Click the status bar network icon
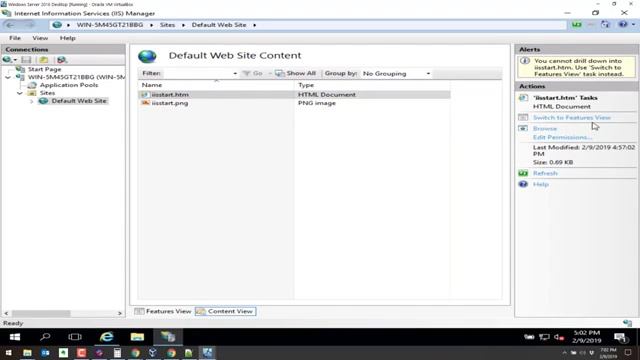The height and width of the screenshot is (360, 640). 627,323
